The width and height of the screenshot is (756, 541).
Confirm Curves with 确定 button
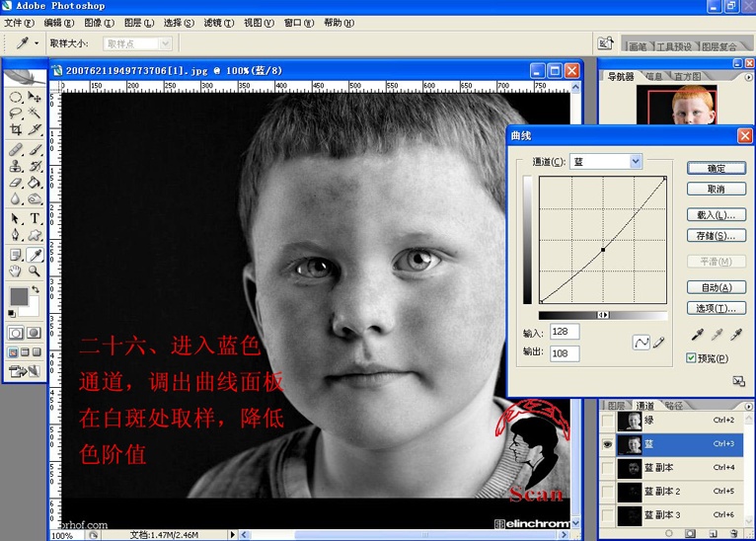click(x=717, y=168)
